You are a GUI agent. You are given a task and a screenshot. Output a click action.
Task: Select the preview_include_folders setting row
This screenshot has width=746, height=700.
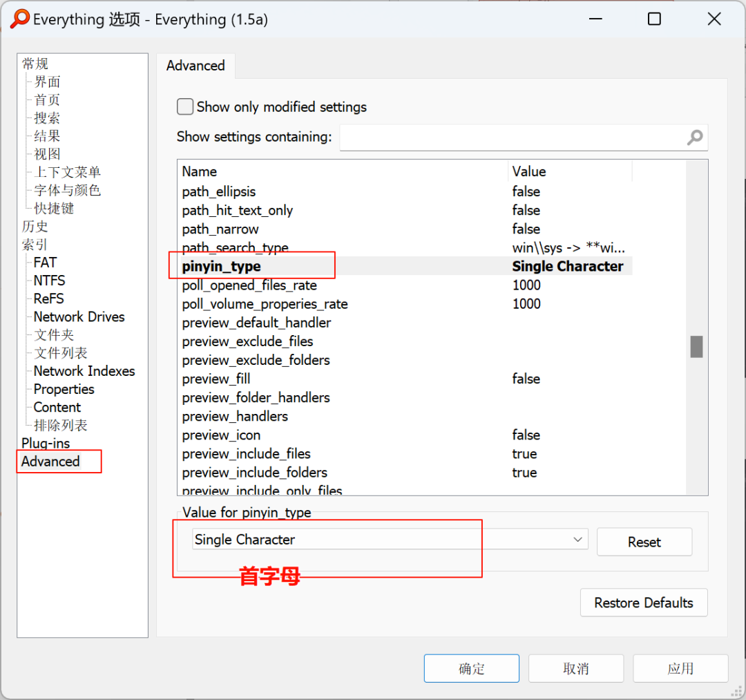pyautogui.click(x=406, y=472)
